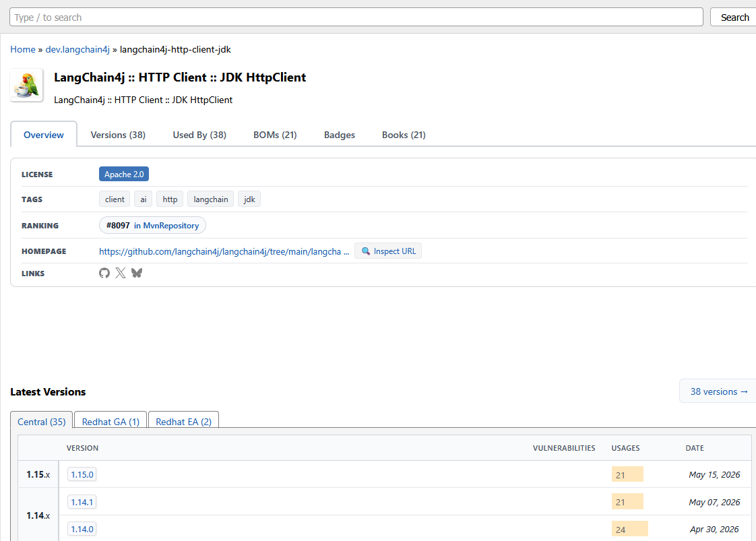Open the GitHub link icon

(104, 273)
